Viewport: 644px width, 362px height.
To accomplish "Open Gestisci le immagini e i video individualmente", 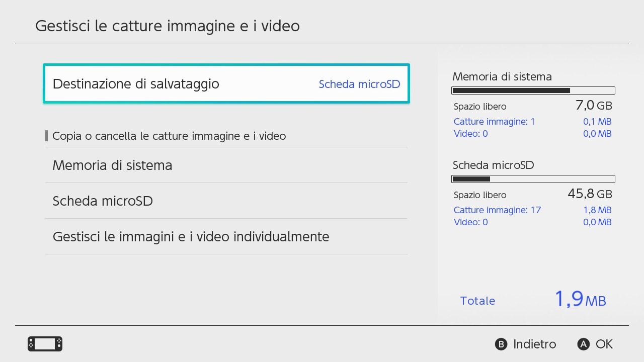I will (x=191, y=237).
